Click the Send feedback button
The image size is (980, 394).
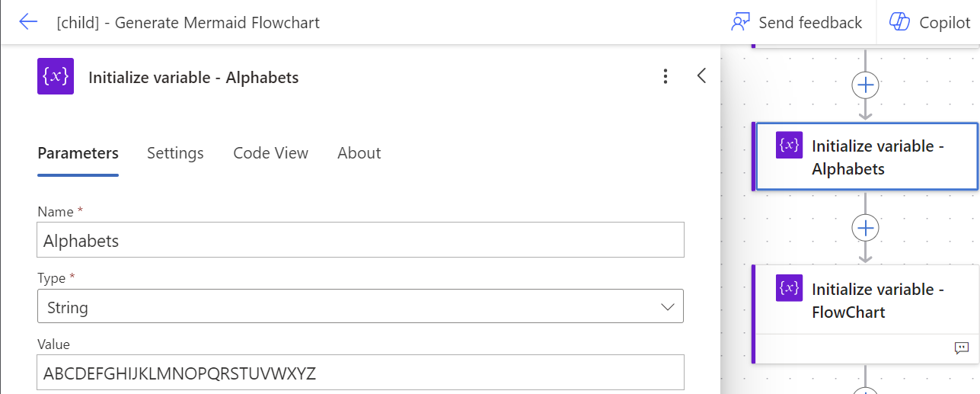[x=796, y=22]
